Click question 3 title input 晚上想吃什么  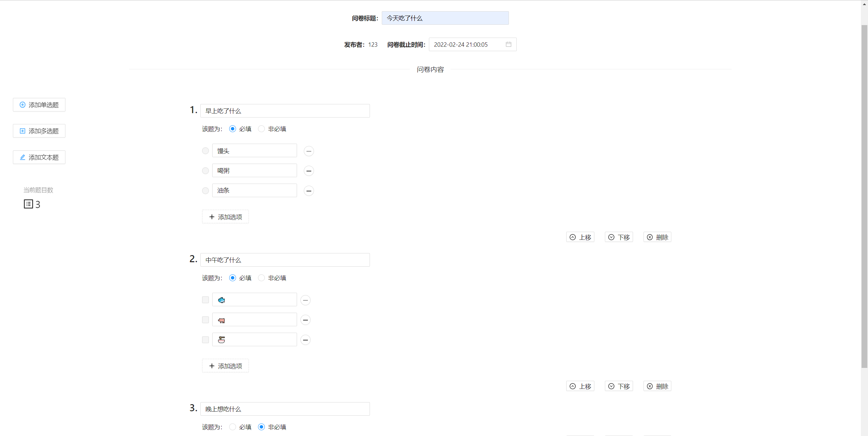[285, 409]
